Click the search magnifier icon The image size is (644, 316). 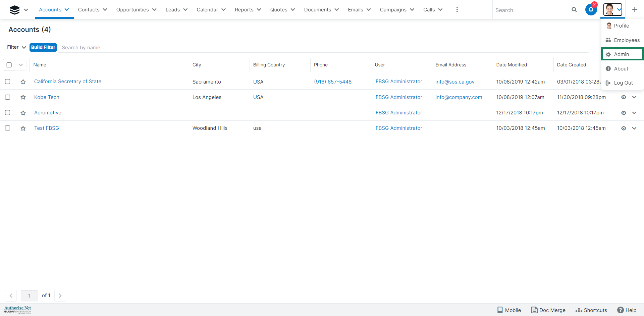click(x=574, y=10)
